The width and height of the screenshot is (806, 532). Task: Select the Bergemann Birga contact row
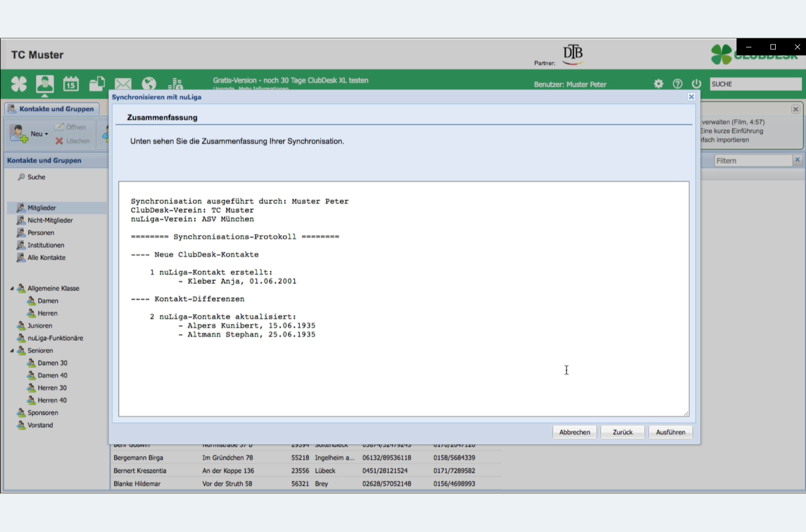click(138, 458)
